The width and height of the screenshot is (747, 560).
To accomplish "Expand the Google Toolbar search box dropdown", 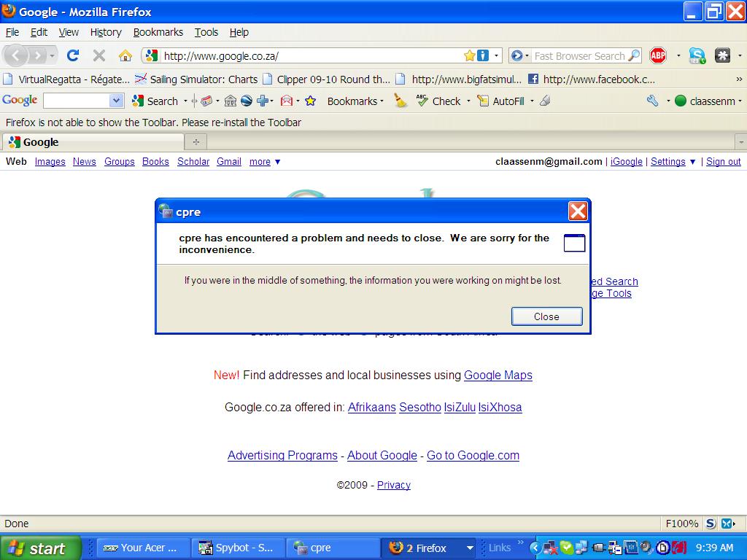I will [x=116, y=101].
